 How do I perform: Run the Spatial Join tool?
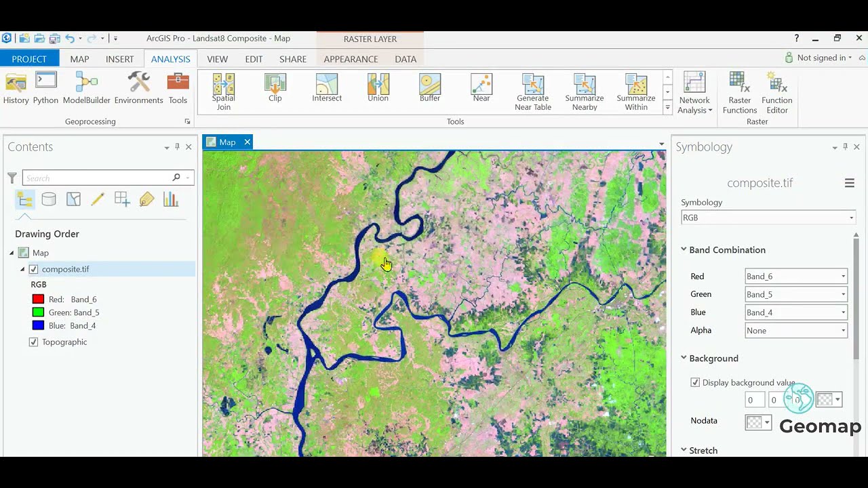[223, 92]
